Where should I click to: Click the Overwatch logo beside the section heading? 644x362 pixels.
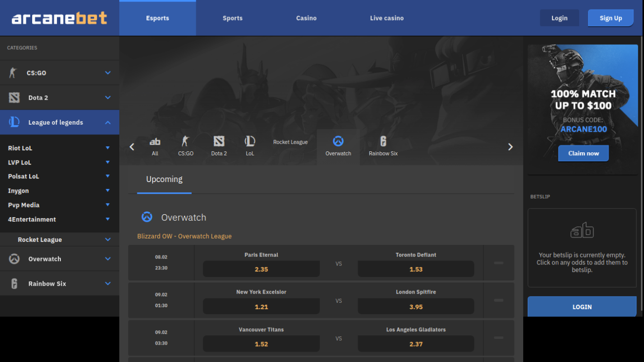click(147, 217)
